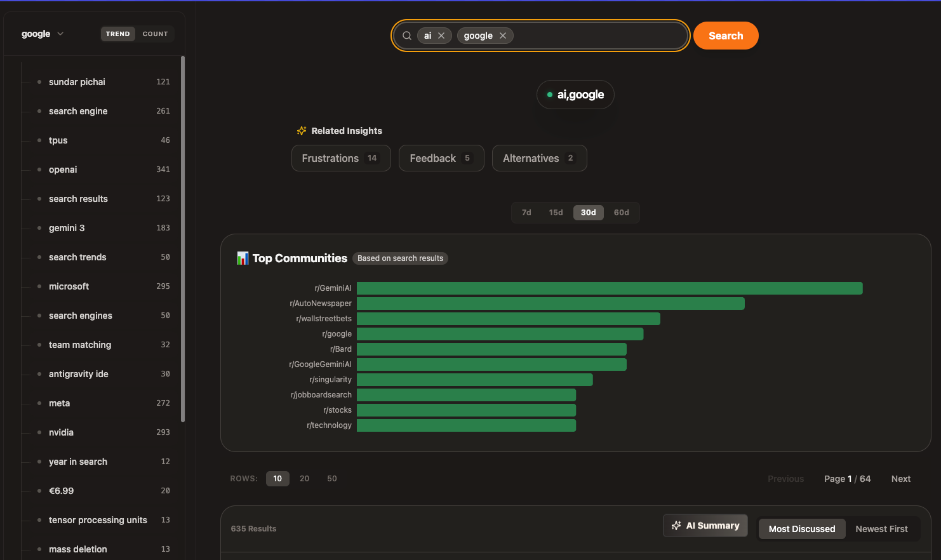Expand the google topic dropdown chevron

60,34
